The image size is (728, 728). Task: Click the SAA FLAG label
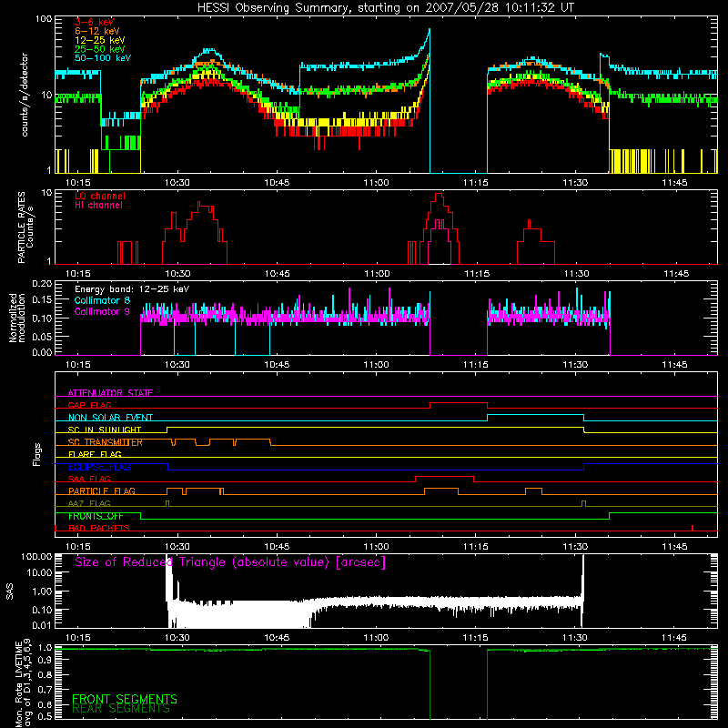tap(89, 479)
